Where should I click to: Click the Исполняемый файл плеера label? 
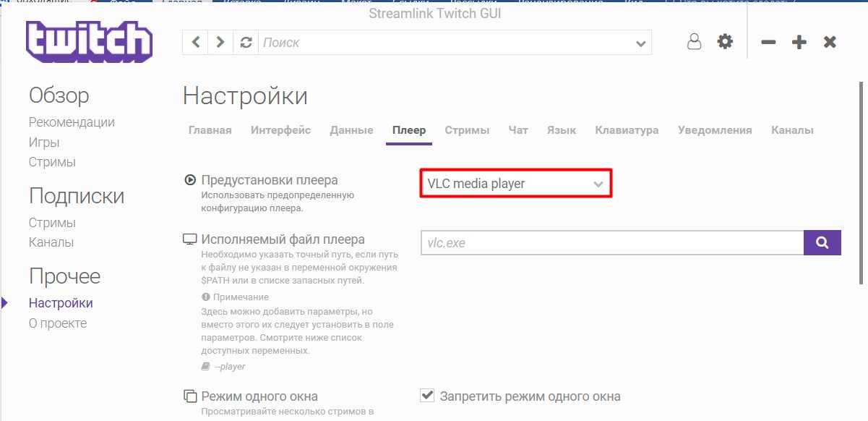pos(283,239)
